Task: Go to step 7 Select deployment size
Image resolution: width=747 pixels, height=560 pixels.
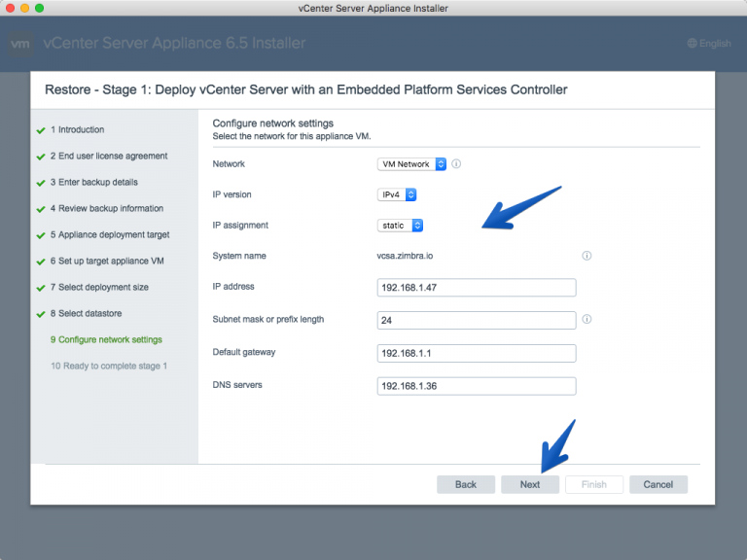Action: [99, 287]
